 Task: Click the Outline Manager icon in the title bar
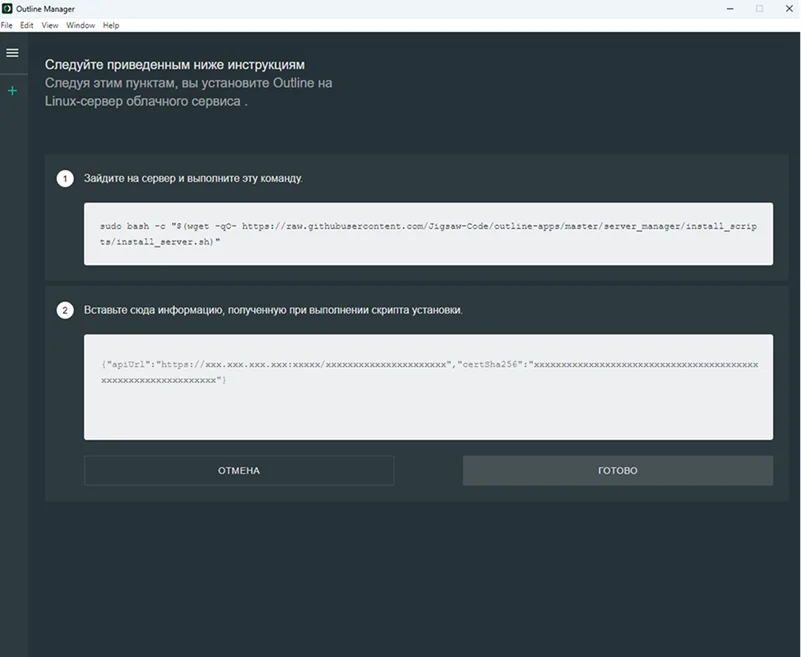click(8, 8)
